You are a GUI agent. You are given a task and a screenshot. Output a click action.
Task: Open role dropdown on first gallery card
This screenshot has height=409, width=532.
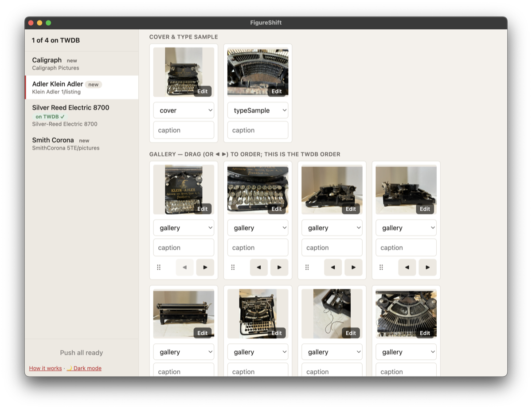[x=184, y=228]
